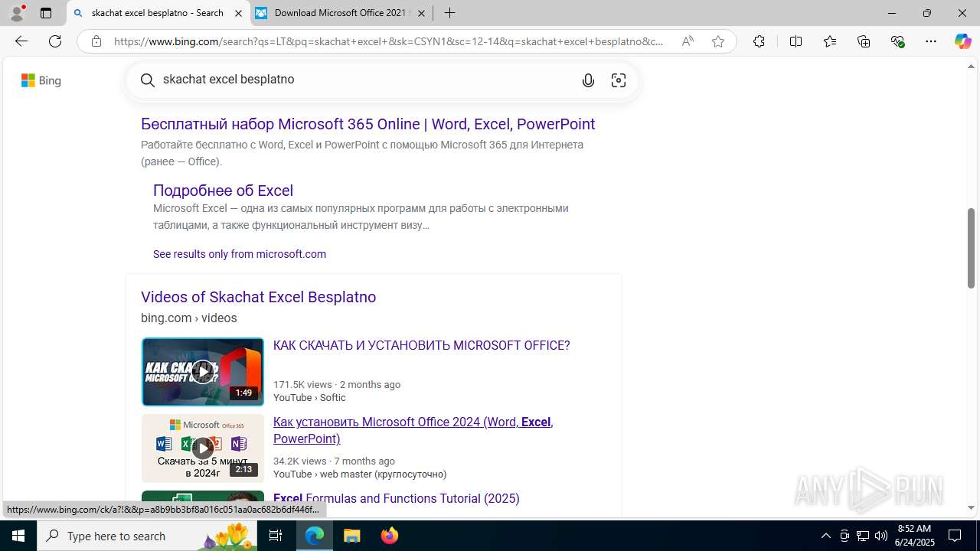The width and height of the screenshot is (980, 551).
Task: Open Task View on taskbar
Action: coord(276,536)
